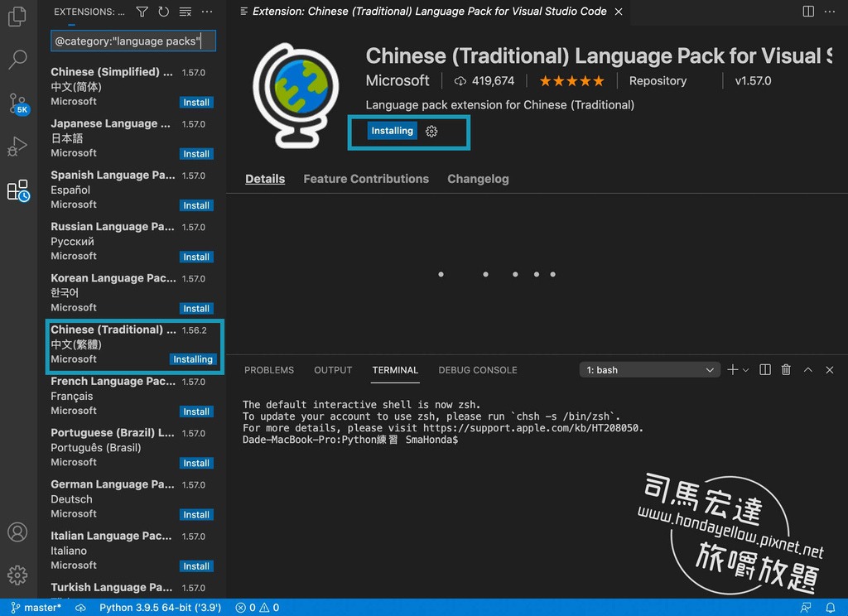Open notifications bell in status bar

click(830, 608)
